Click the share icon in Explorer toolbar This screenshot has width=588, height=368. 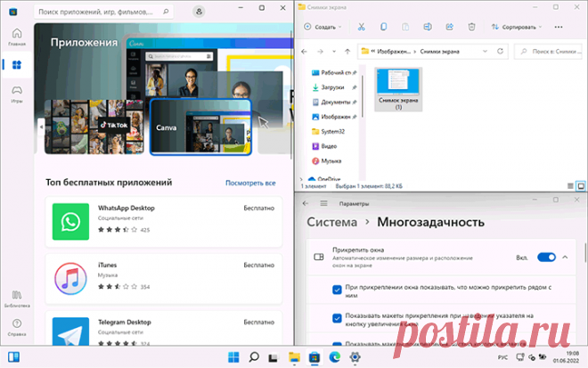click(x=450, y=27)
